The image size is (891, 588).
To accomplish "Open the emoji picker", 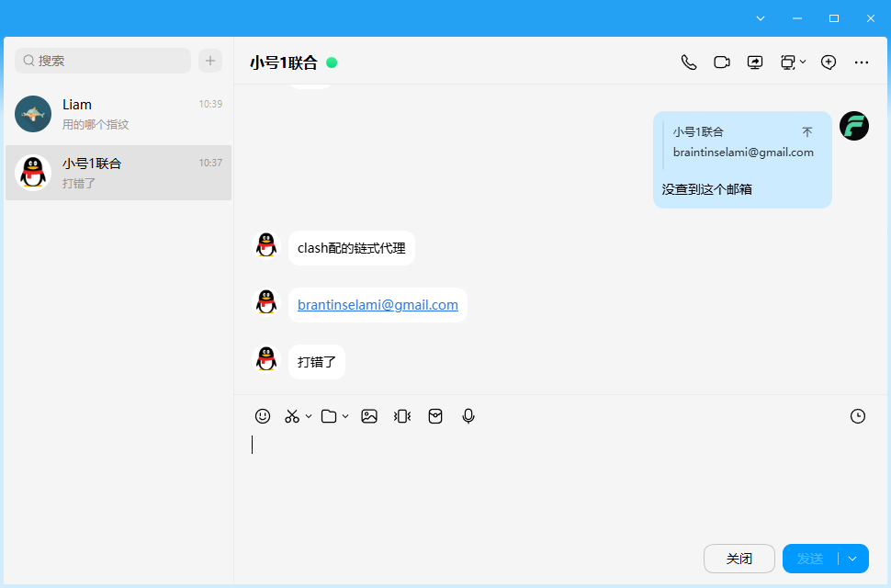I will click(263, 416).
